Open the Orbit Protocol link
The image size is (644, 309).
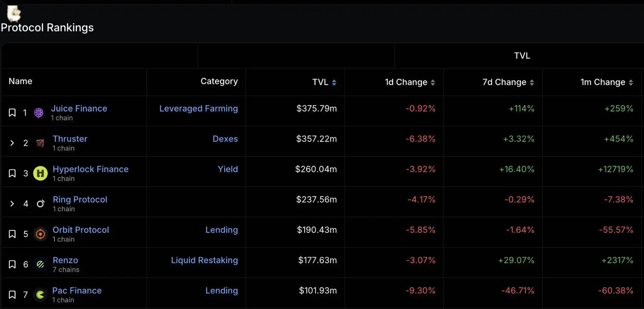coord(81,230)
